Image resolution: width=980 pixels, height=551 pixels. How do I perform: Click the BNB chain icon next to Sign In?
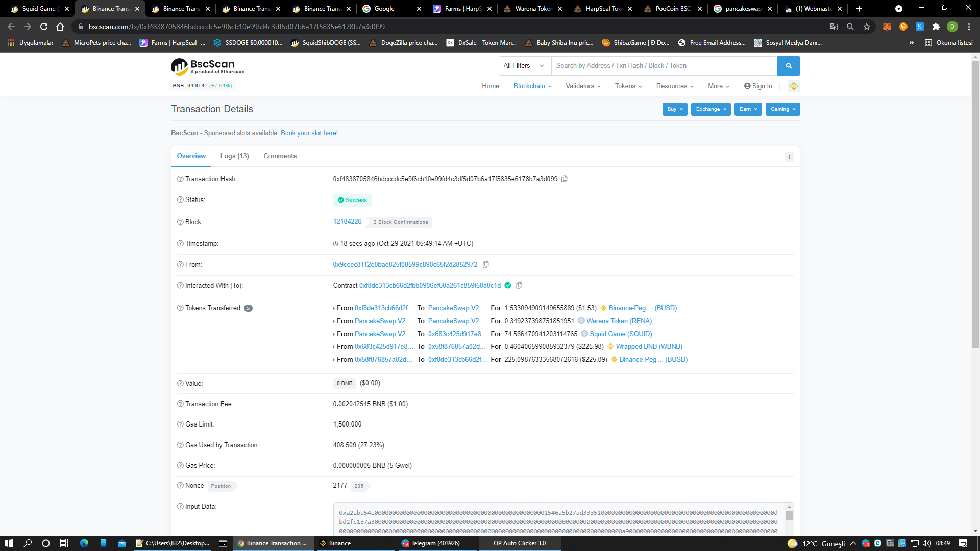coord(794,86)
